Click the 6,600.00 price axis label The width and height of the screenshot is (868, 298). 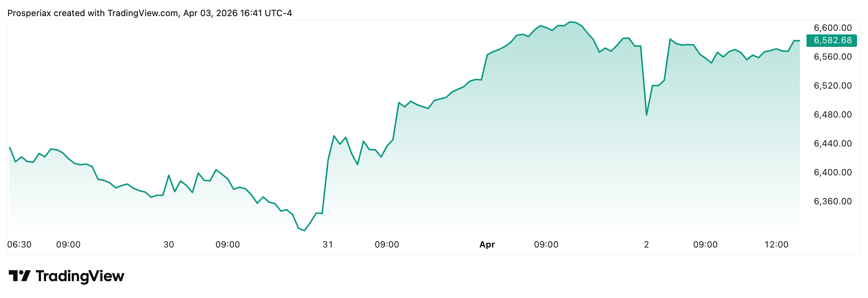coord(833,28)
